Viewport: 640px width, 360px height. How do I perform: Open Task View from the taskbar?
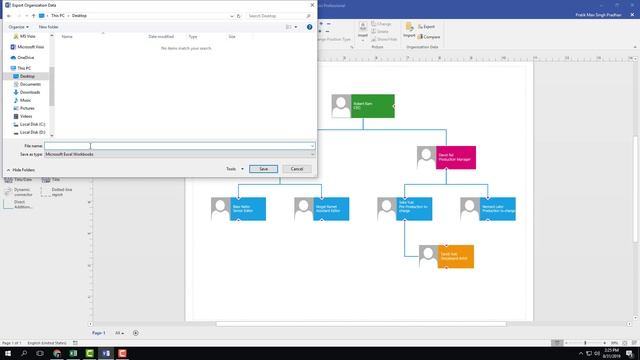[40, 353]
